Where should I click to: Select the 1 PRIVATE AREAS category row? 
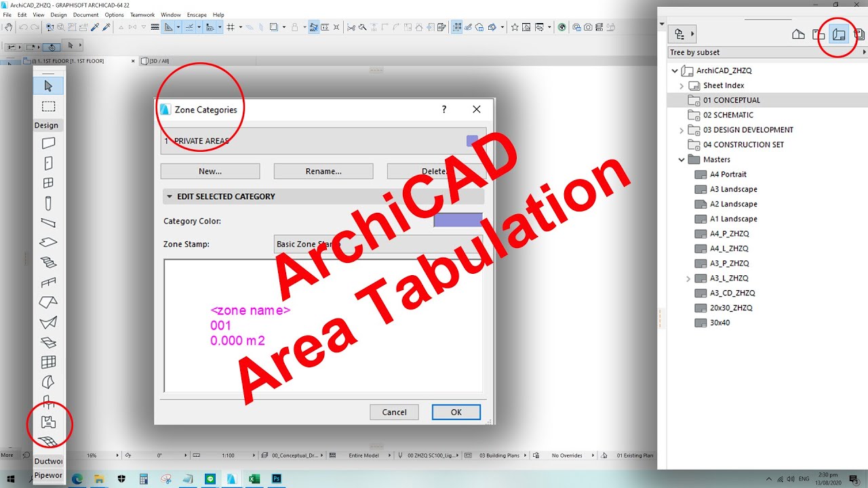click(x=323, y=141)
